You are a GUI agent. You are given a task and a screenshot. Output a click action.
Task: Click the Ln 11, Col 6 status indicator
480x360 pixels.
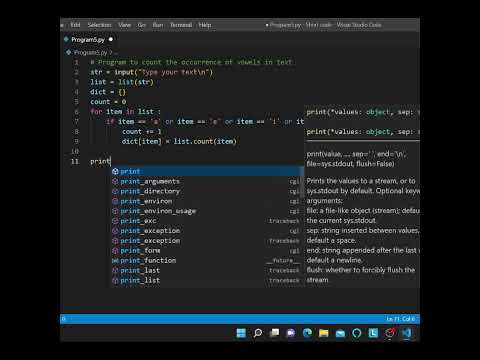pos(401,319)
